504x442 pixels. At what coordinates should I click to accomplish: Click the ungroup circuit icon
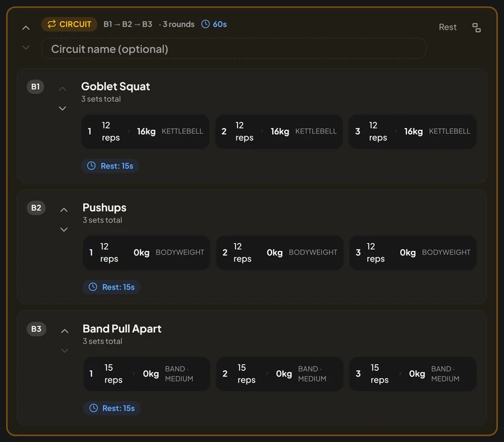coord(476,28)
